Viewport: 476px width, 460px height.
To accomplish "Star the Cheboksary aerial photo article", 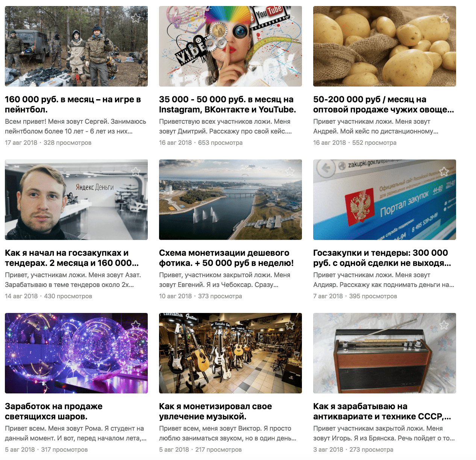I will [290, 172].
